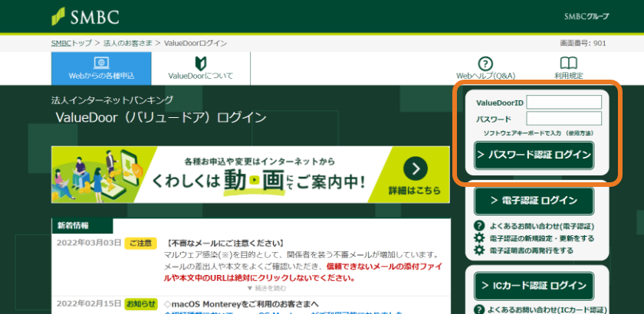Click the green shield icon above ValueDoorについて

click(200, 63)
